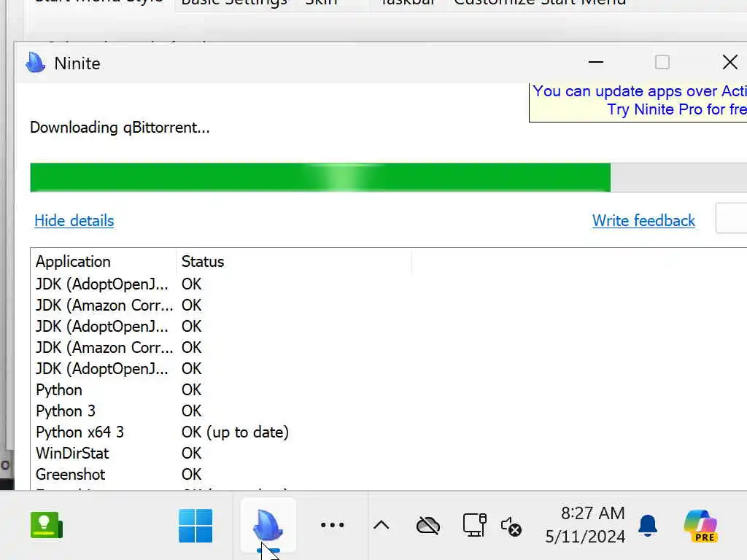Click the Application column header
Viewport: 747px width, 560px height.
tap(105, 262)
